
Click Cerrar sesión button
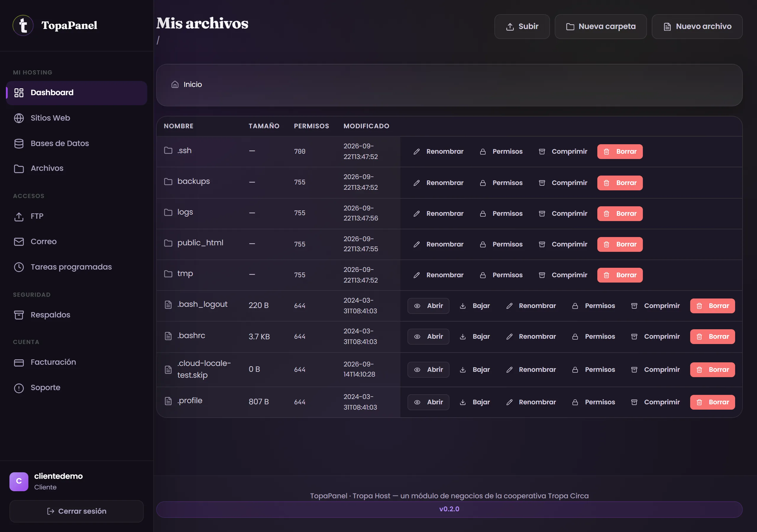pos(77,511)
